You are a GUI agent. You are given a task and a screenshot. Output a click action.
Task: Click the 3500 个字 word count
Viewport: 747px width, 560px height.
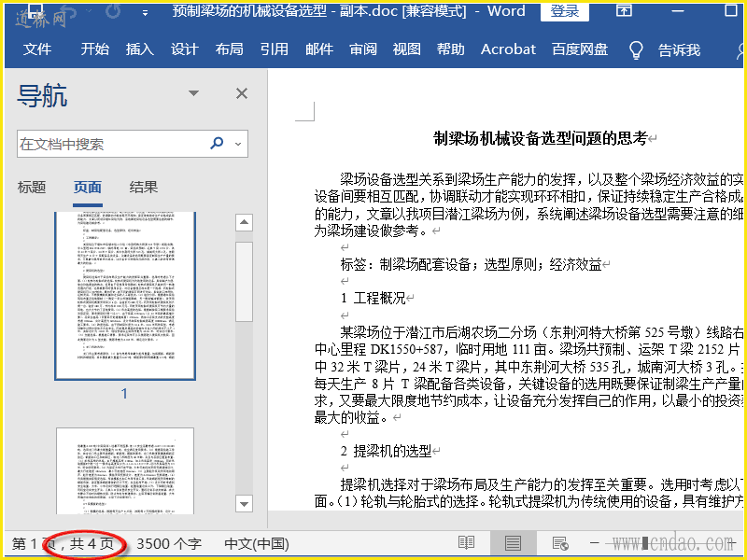click(x=169, y=544)
